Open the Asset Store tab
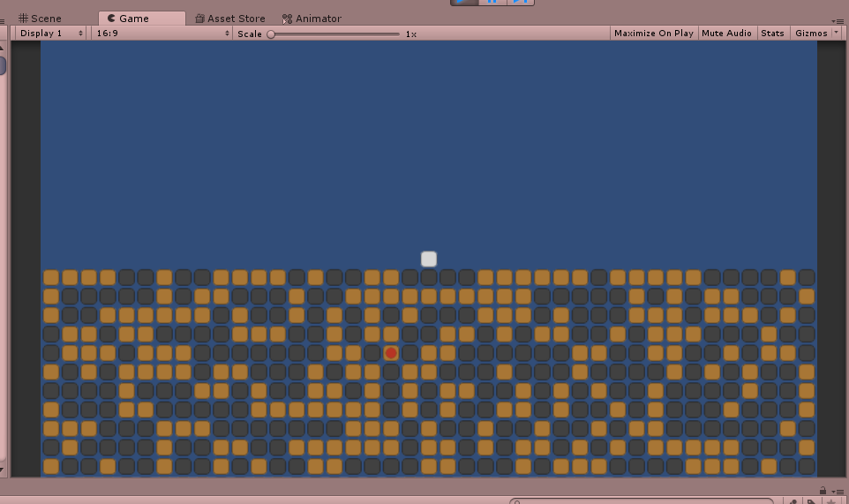849x504 pixels. (230, 19)
